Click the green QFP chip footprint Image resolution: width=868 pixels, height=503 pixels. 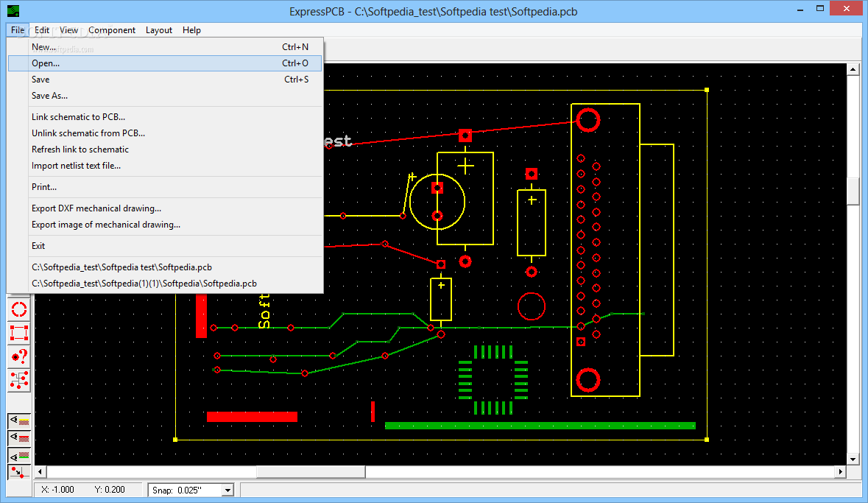[x=493, y=380]
